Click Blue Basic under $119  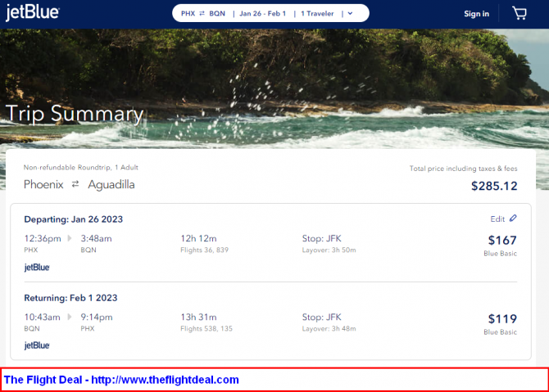pyautogui.click(x=501, y=332)
